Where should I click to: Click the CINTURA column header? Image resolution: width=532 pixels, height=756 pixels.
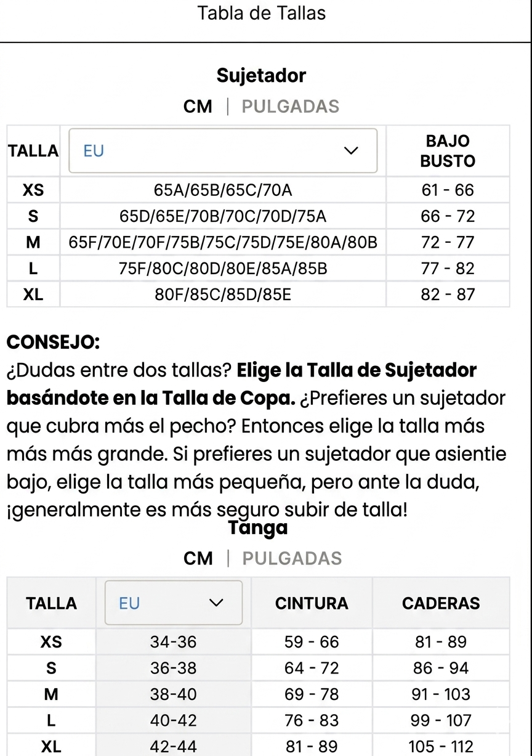click(312, 603)
